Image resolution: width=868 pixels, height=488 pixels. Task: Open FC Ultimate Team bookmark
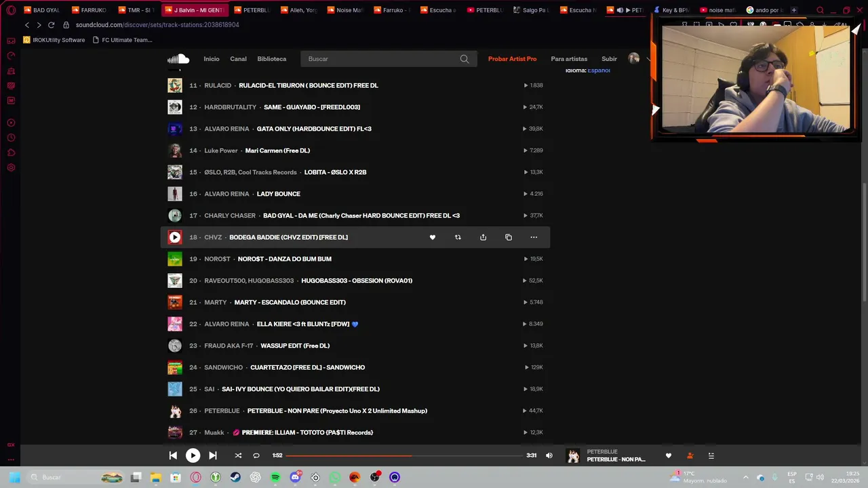pos(122,40)
